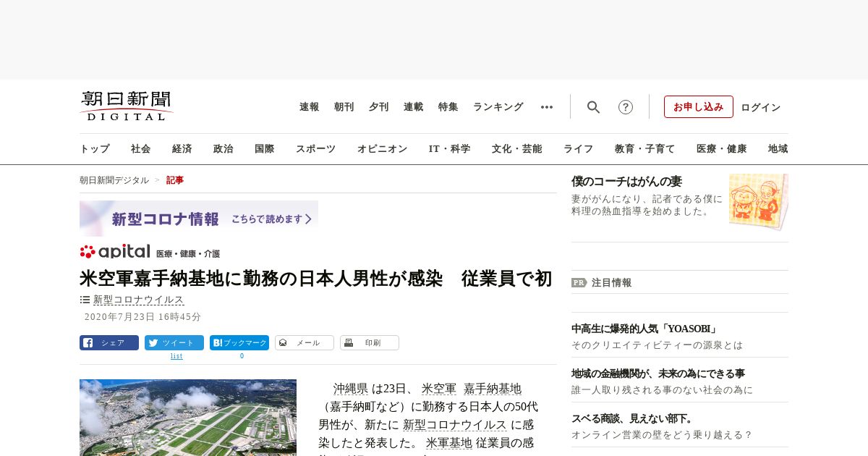Go to the 教育・子育て section
868x456 pixels.
coord(645,149)
